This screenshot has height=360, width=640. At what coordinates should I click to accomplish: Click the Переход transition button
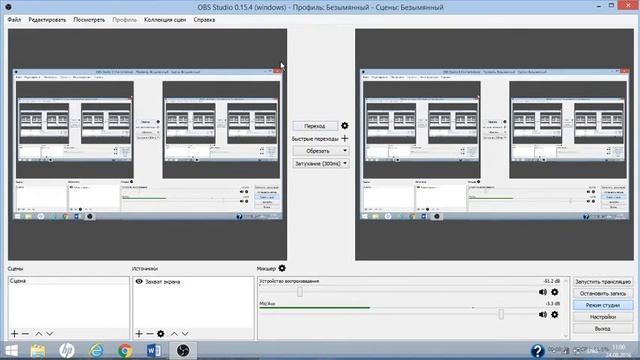click(x=315, y=126)
